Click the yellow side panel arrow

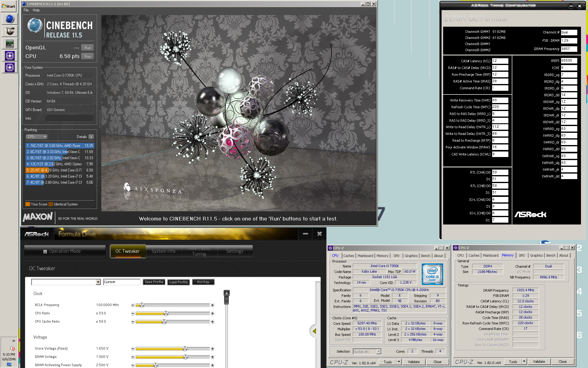(314, 331)
